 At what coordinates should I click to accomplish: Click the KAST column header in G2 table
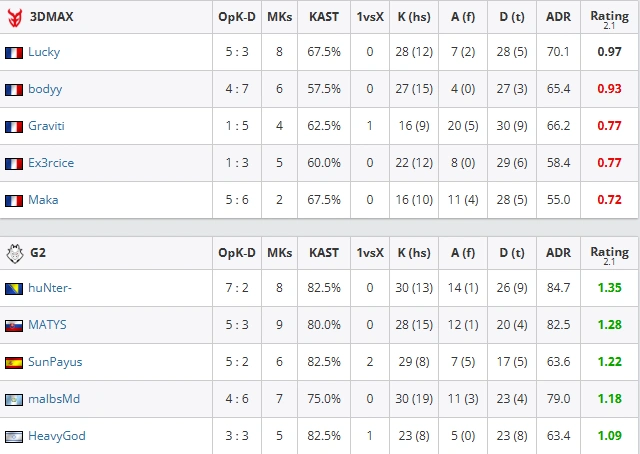[324, 253]
